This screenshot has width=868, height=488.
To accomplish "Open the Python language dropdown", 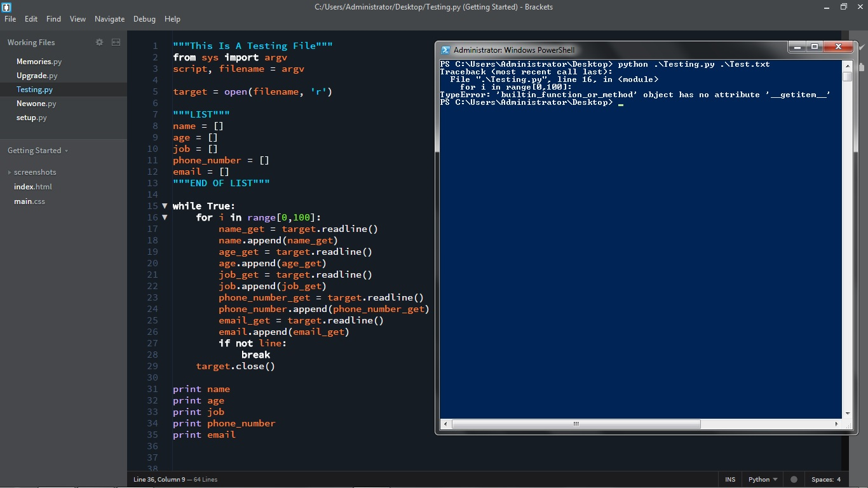I will click(763, 480).
